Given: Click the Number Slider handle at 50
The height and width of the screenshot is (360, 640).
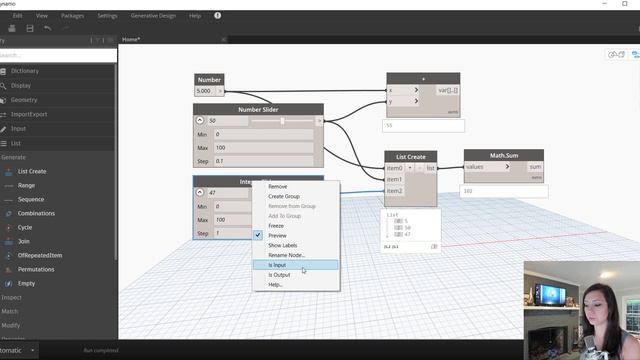Looking at the screenshot, I should tap(282, 121).
